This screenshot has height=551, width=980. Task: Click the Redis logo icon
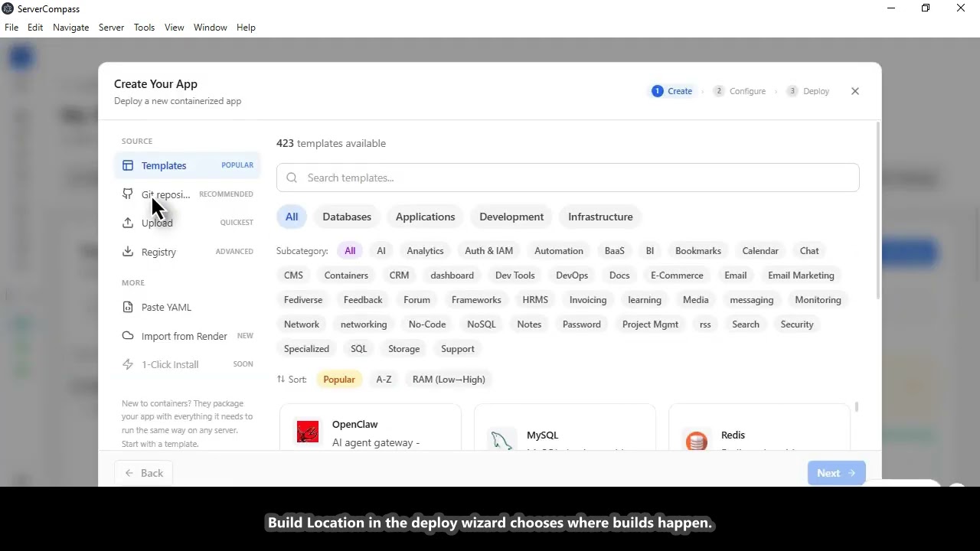(697, 440)
